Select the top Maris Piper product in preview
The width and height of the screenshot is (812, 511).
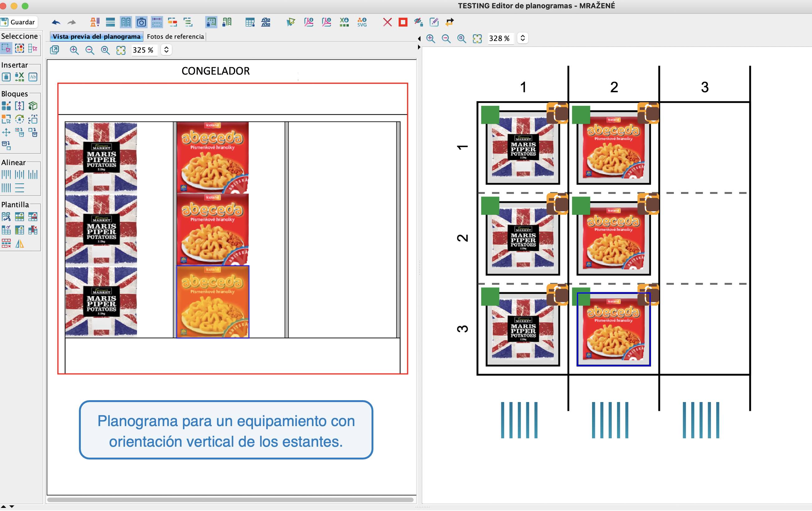[101, 157]
